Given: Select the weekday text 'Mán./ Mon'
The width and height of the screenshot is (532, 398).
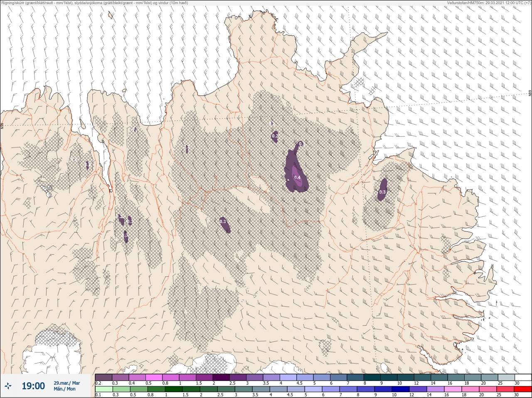Looking at the screenshot, I should click(64, 389).
